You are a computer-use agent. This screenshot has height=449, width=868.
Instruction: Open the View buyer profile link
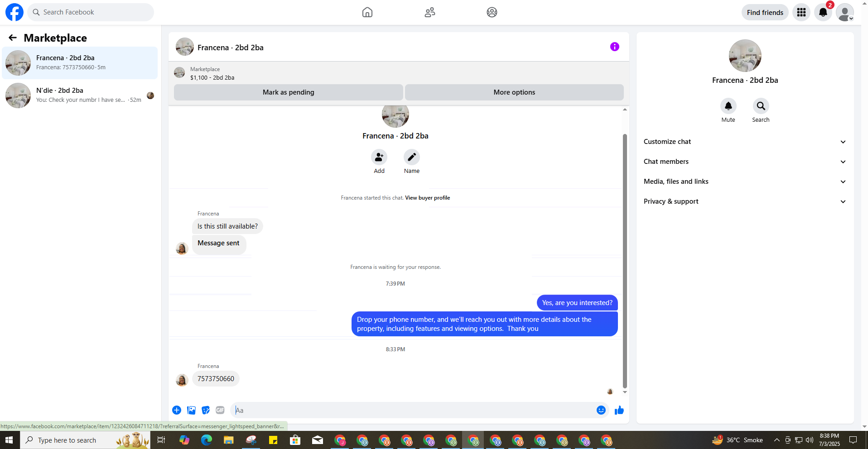(x=427, y=198)
